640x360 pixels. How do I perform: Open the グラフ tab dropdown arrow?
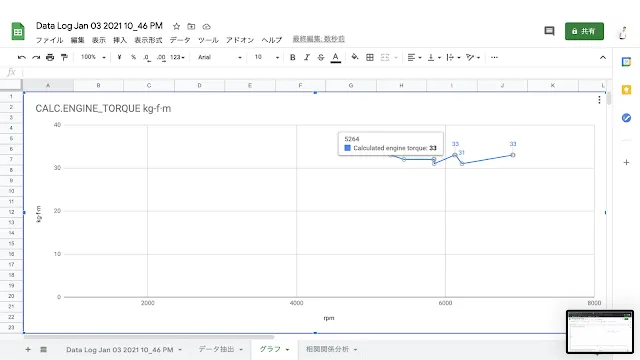tap(288, 350)
